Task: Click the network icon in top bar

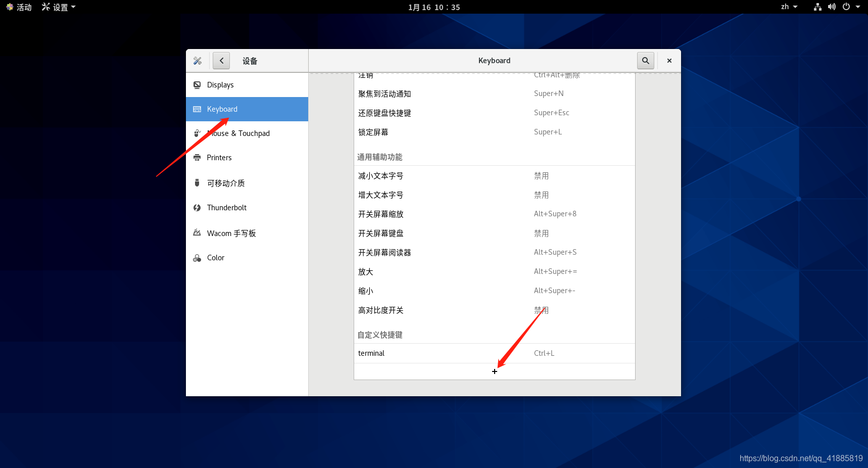Action: [x=817, y=7]
